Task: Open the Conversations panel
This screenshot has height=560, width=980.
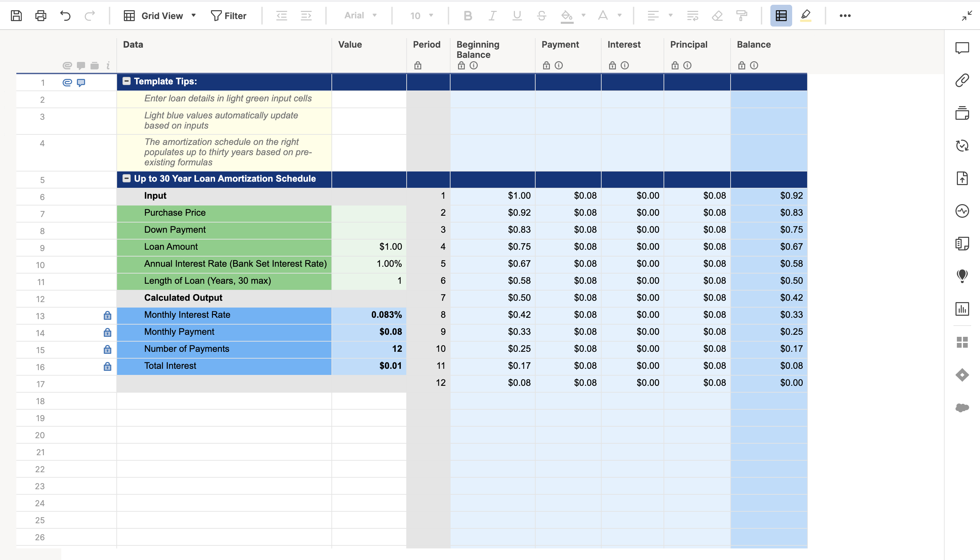Action: tap(962, 48)
